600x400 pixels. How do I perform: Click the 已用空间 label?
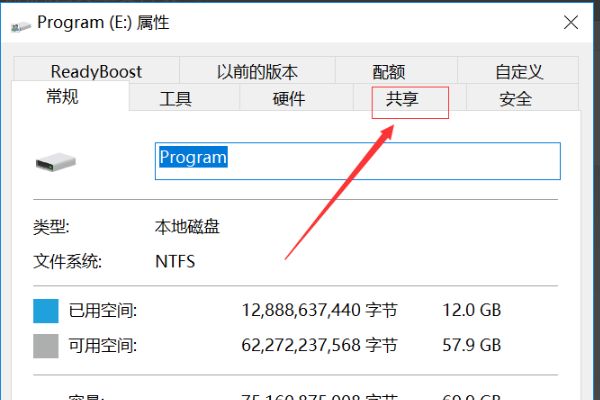pos(103,310)
